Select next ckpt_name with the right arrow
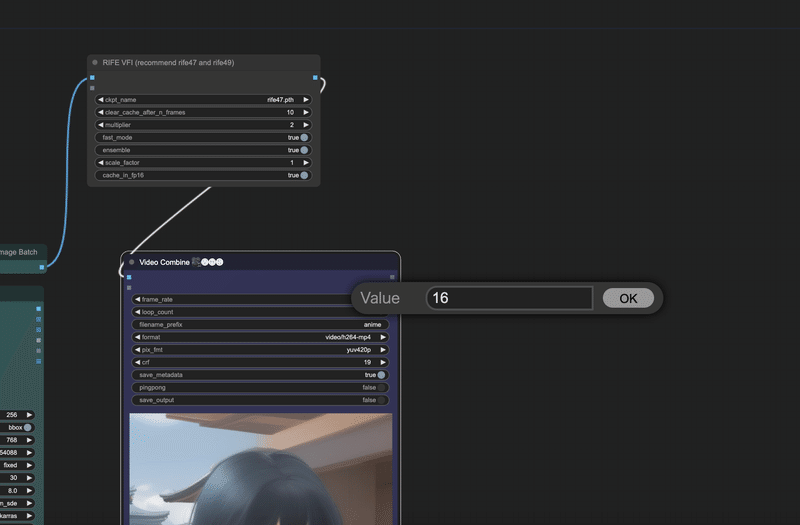This screenshot has width=800, height=525. point(306,99)
